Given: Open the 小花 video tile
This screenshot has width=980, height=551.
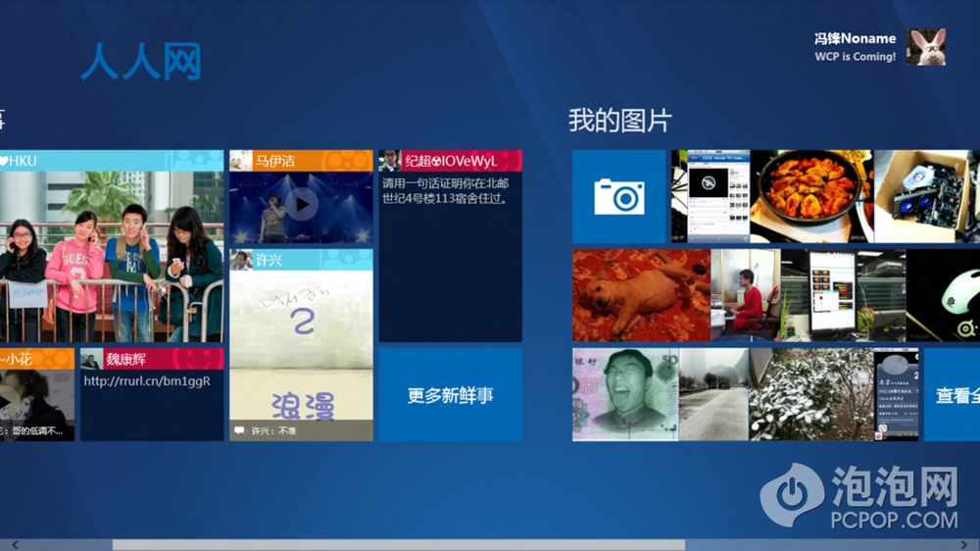Looking at the screenshot, I should click(x=37, y=395).
